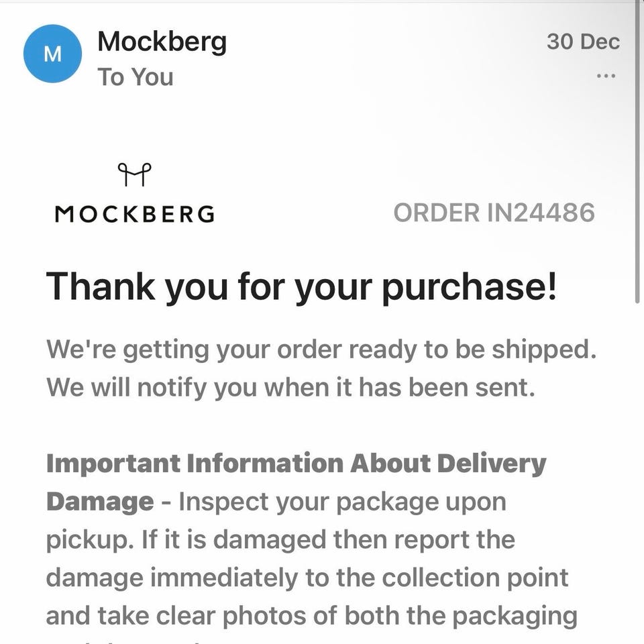Open sender name Mockberg in header
The width and height of the screenshot is (644, 644).
(x=162, y=42)
